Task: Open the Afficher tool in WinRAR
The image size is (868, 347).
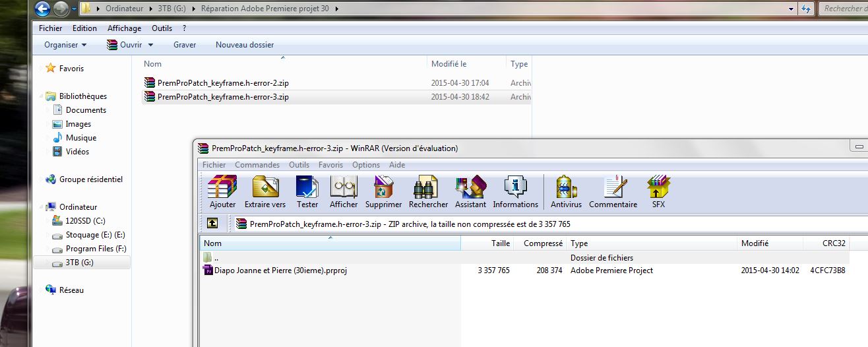Action: [x=344, y=192]
